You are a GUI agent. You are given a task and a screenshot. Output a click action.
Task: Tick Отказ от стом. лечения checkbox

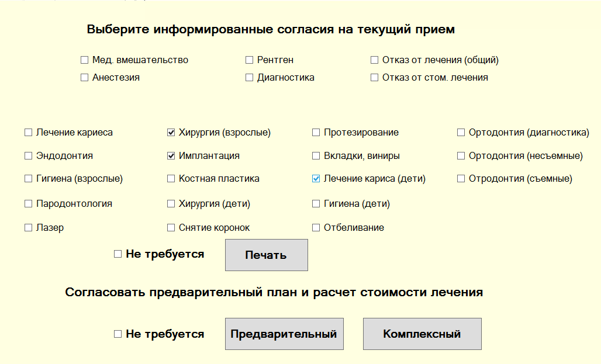pyautogui.click(x=374, y=78)
